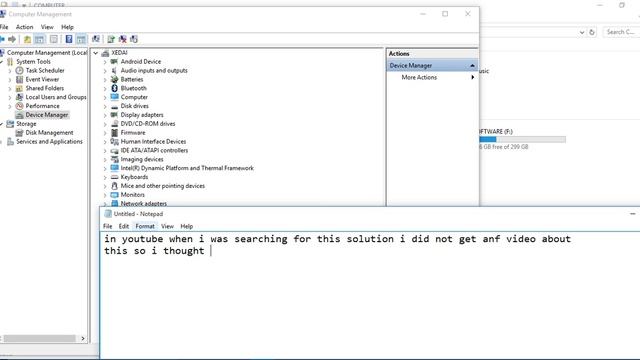The width and height of the screenshot is (640, 360).
Task: Click the left pane scroll right arrow
Action: (83, 338)
